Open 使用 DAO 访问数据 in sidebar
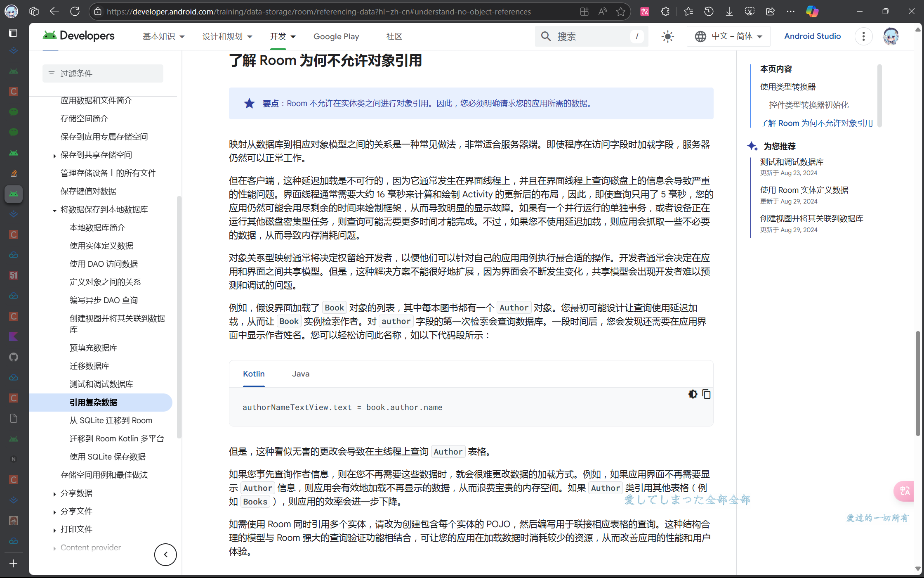924x578 pixels. click(104, 264)
